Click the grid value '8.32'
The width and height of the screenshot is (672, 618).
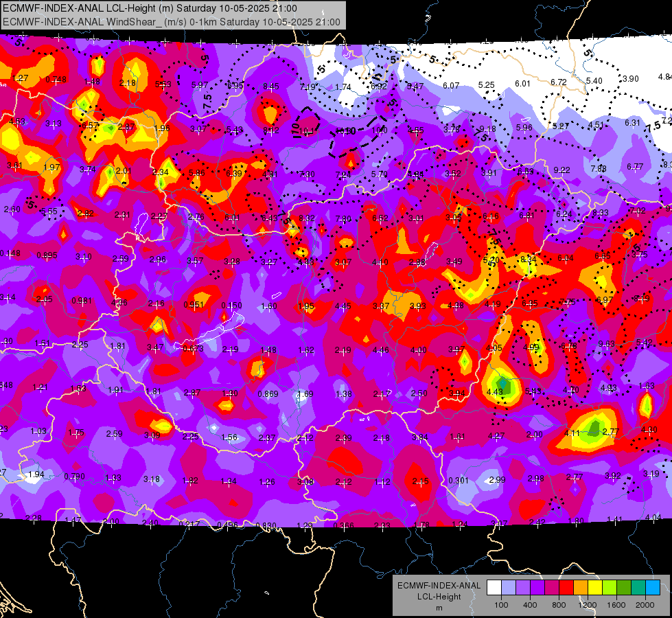(x=306, y=218)
